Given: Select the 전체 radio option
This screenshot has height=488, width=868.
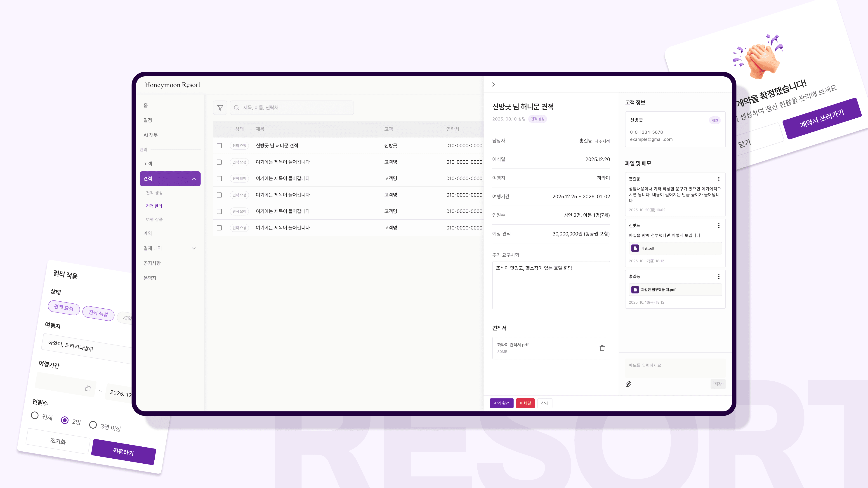Looking at the screenshot, I should coord(34,415).
